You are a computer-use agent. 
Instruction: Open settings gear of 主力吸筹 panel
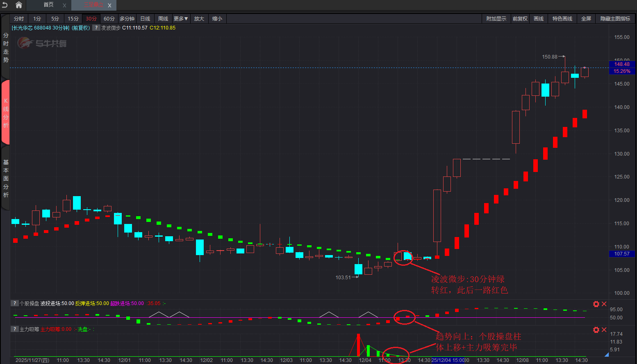coord(596,330)
